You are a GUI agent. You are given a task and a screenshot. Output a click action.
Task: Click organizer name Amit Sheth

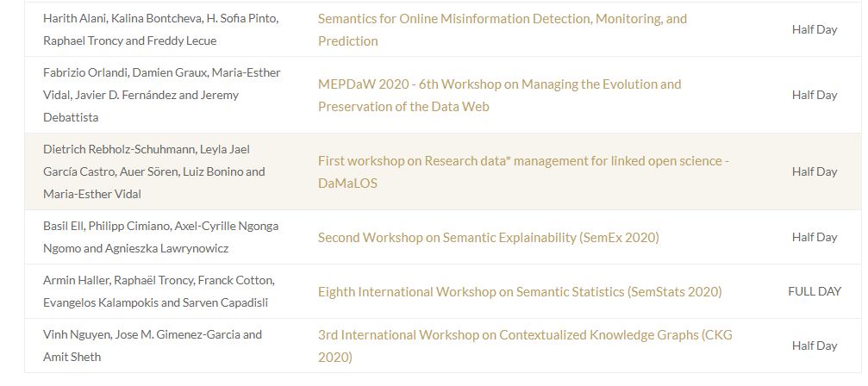click(x=72, y=357)
